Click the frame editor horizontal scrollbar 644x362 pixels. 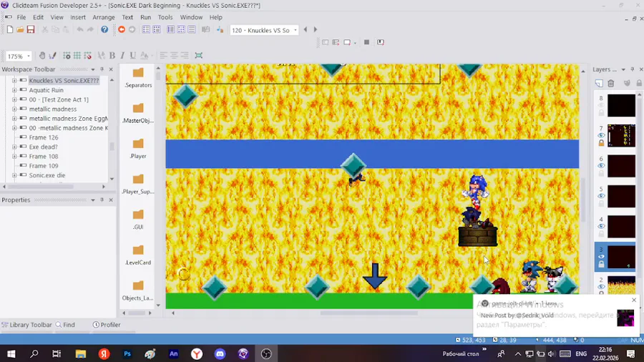[369, 313]
